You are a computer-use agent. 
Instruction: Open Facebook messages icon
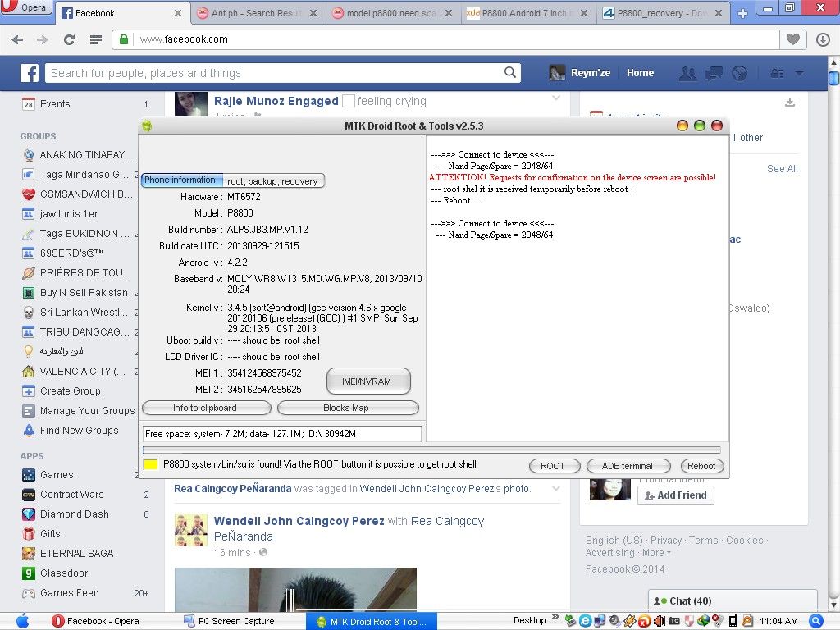tap(714, 73)
